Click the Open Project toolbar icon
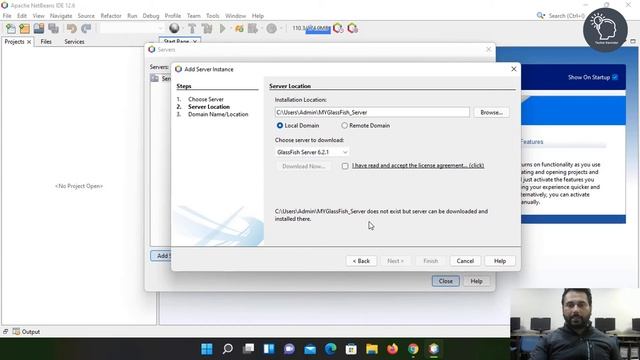 pos(39,28)
